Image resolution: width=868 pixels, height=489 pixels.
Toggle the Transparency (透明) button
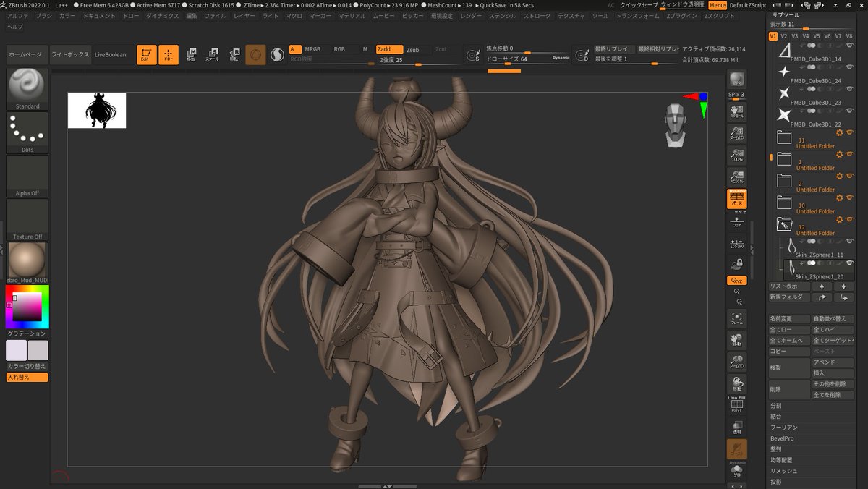coord(737,428)
